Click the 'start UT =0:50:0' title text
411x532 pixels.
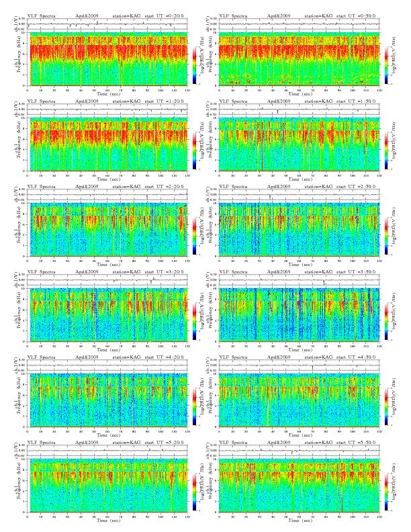(x=356, y=16)
